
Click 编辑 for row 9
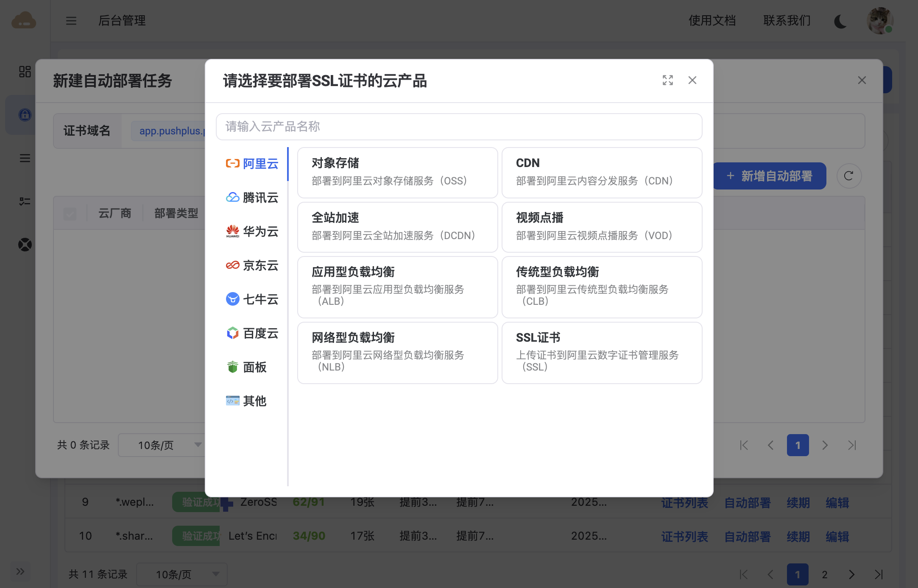coord(837,503)
